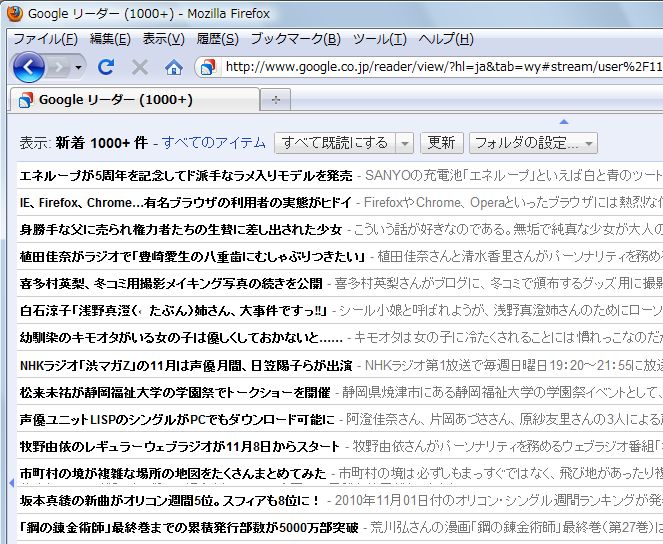Open the ファイル(F) menu
The height and width of the screenshot is (544, 663).
45,39
